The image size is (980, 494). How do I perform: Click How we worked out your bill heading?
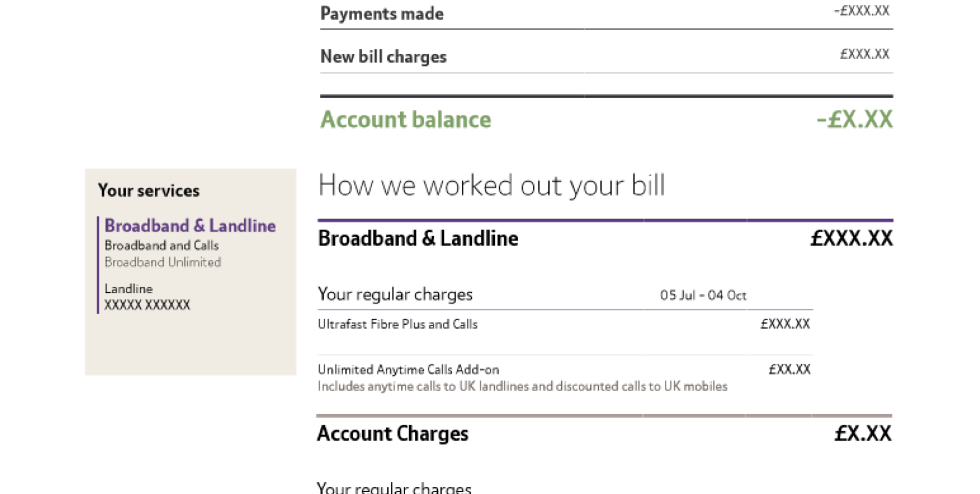click(x=491, y=185)
